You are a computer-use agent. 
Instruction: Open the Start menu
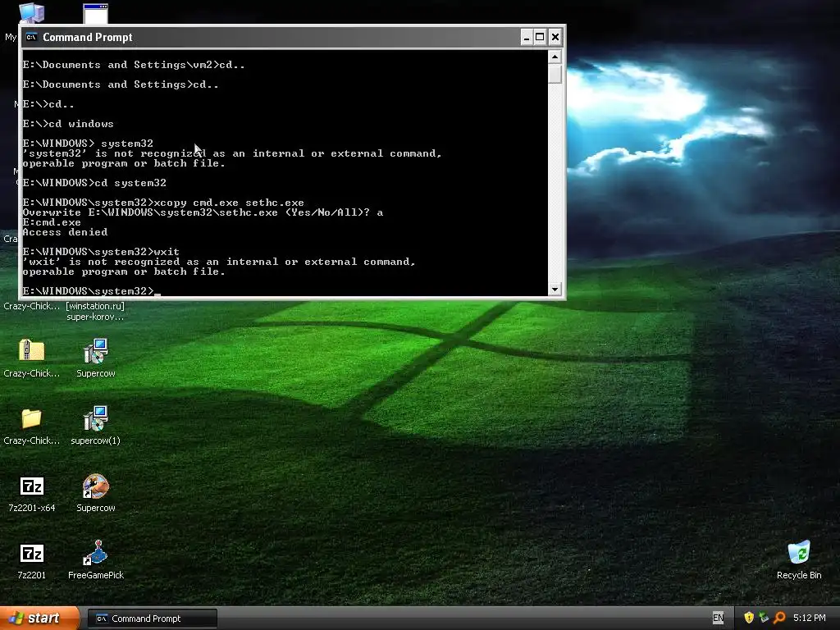39,619
